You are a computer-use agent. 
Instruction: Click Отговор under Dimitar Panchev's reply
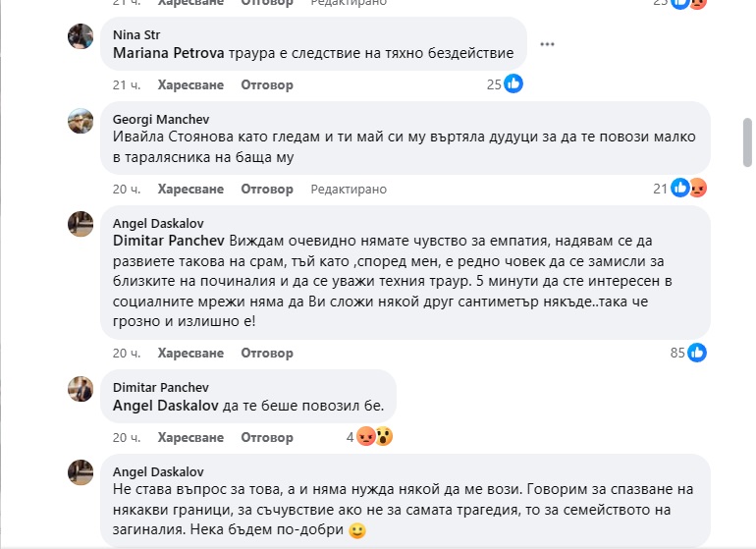267,437
